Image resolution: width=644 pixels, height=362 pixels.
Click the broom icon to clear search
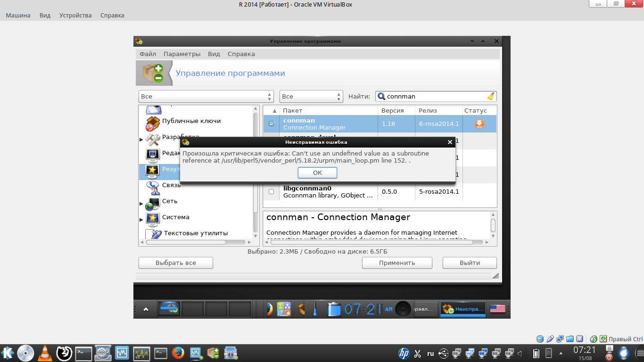click(x=491, y=96)
